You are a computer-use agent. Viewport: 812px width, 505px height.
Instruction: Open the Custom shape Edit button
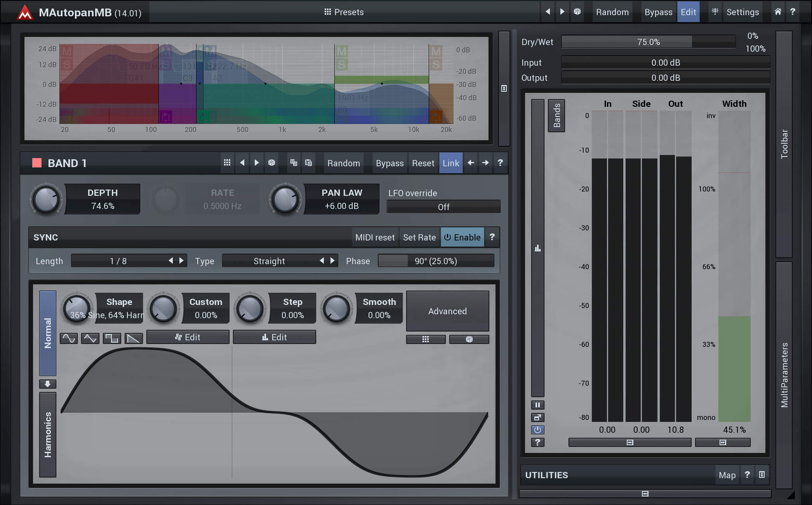pyautogui.click(x=188, y=337)
